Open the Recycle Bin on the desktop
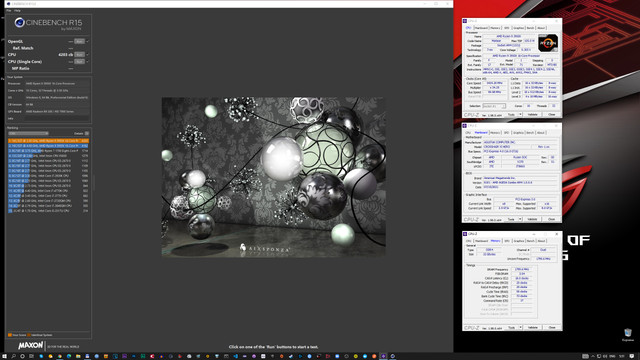Screen dimensions: 640x360 pos(628,334)
